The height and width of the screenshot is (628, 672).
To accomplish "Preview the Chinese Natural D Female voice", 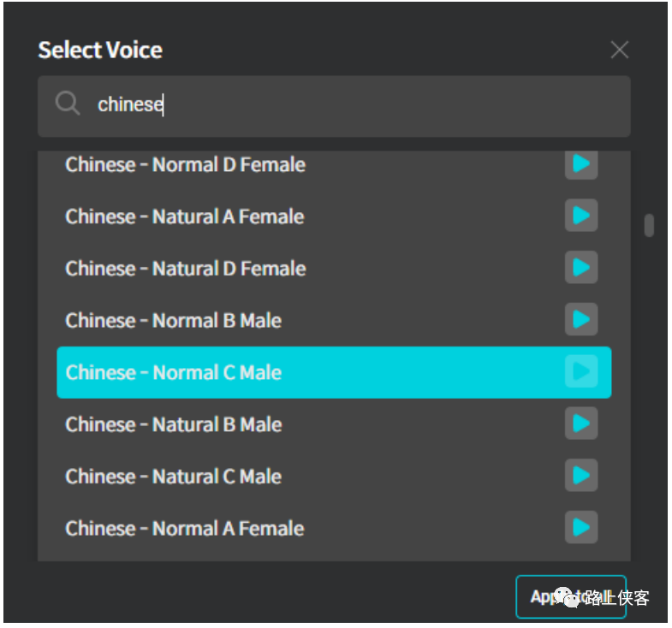I will [x=580, y=268].
